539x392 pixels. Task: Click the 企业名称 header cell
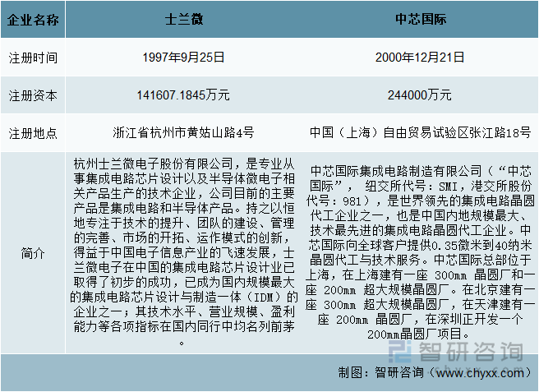click(33, 20)
